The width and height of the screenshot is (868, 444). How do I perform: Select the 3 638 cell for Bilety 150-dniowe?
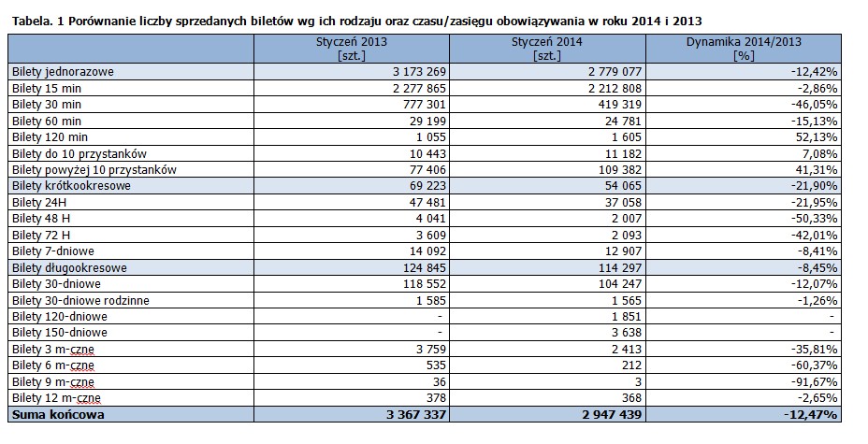click(627, 333)
